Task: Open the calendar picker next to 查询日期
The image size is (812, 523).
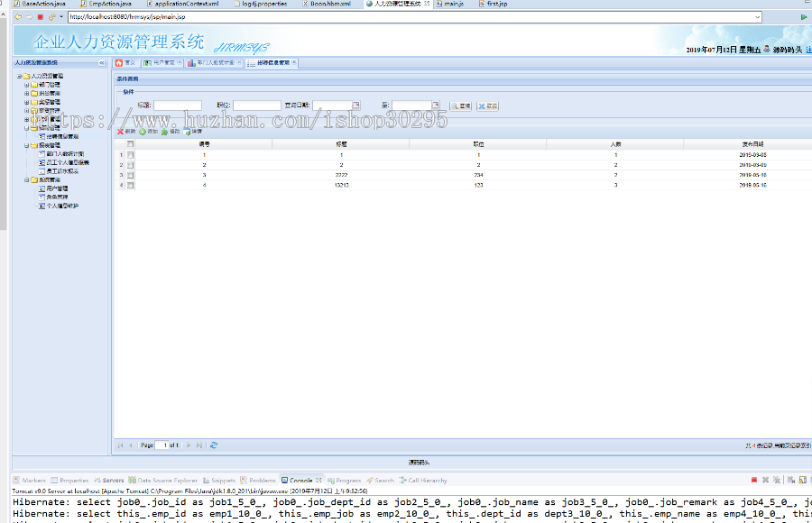Action: (358, 105)
